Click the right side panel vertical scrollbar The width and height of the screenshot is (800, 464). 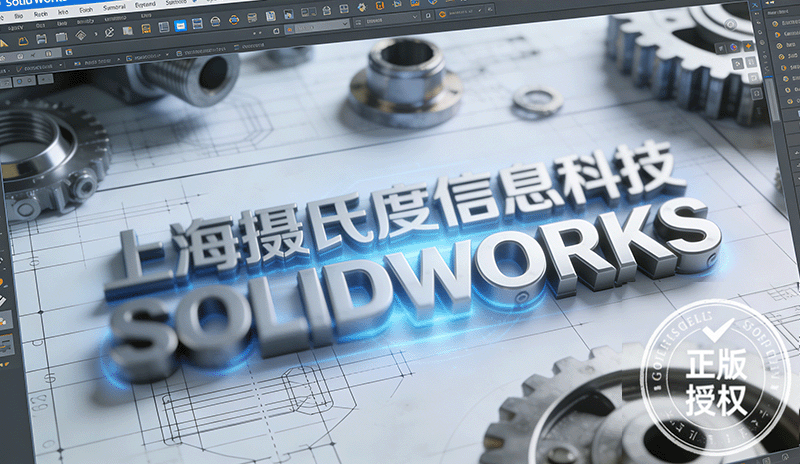[774, 100]
